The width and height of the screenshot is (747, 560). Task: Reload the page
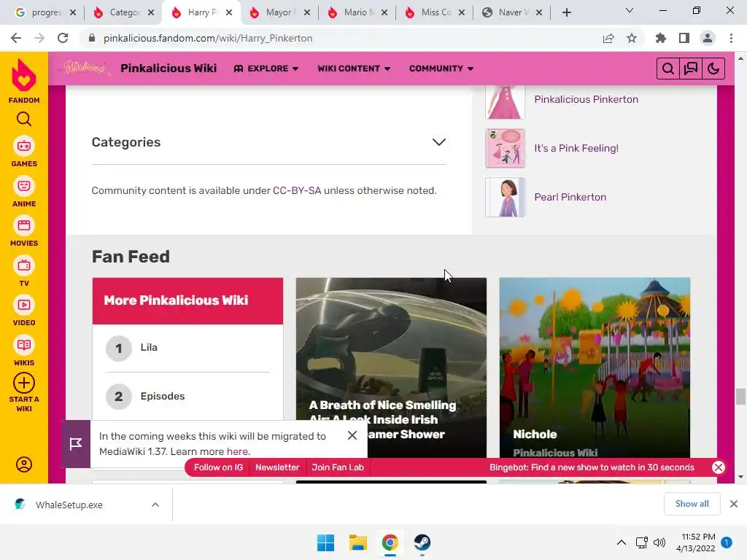tap(63, 38)
